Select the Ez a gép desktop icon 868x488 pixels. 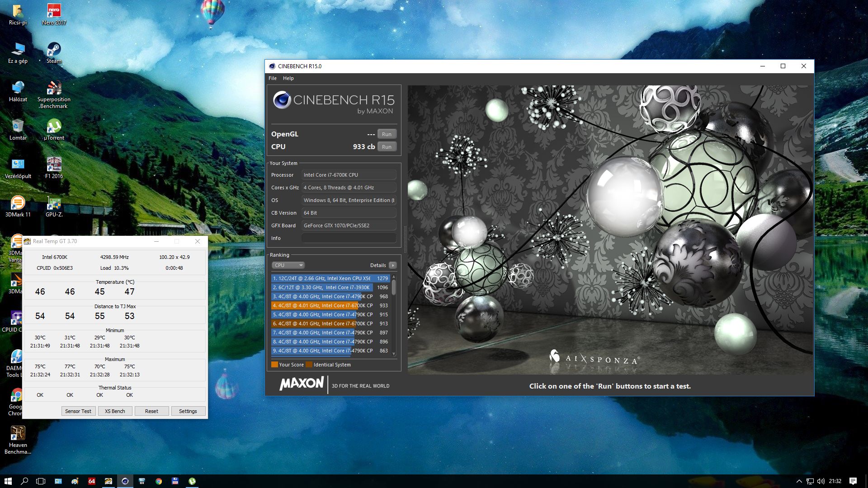(x=18, y=52)
